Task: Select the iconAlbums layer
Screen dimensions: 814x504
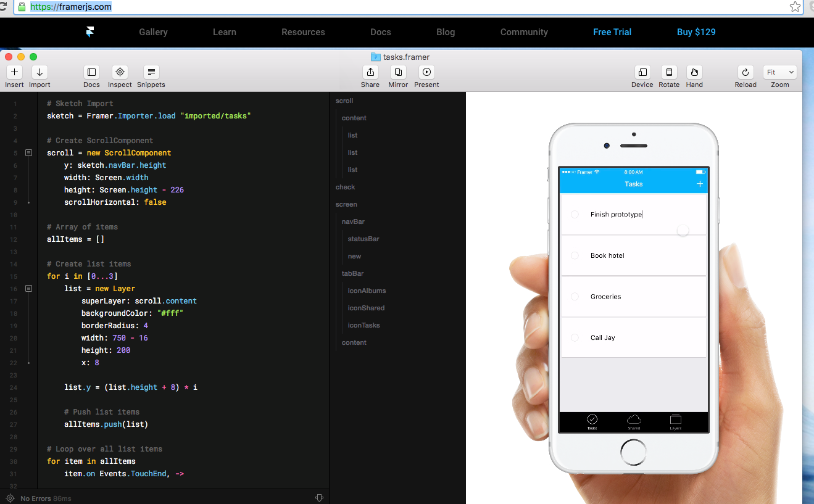Action: pos(367,291)
